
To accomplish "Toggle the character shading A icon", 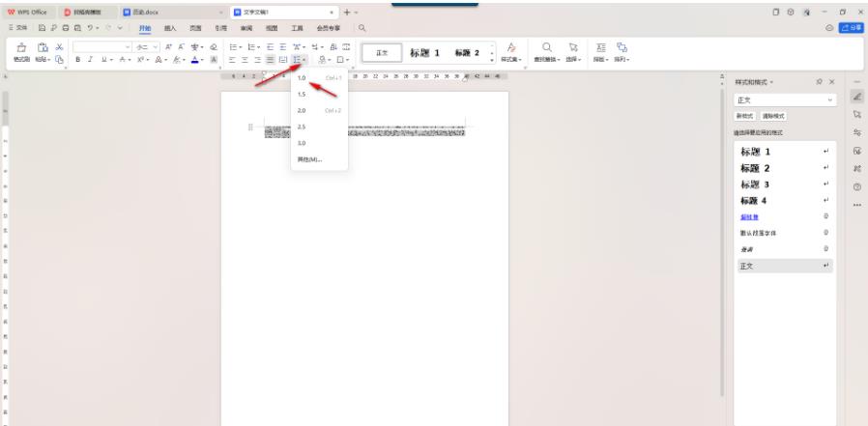I will tap(214, 59).
